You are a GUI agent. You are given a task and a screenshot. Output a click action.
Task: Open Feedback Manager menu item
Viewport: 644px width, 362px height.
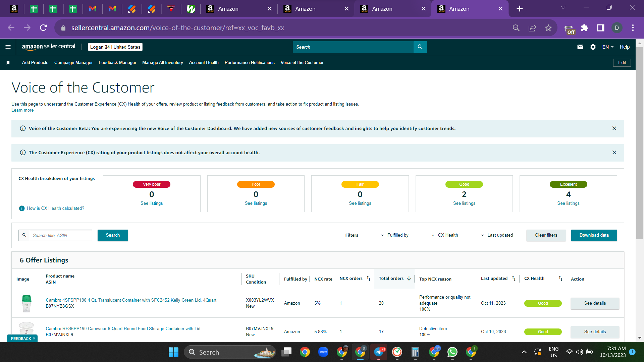pyautogui.click(x=117, y=63)
